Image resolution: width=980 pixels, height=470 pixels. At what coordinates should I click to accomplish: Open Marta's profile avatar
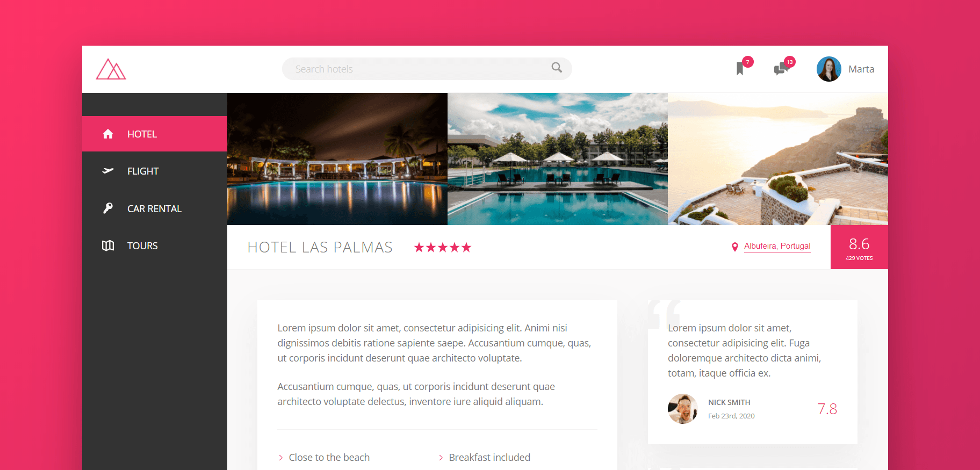coord(829,69)
